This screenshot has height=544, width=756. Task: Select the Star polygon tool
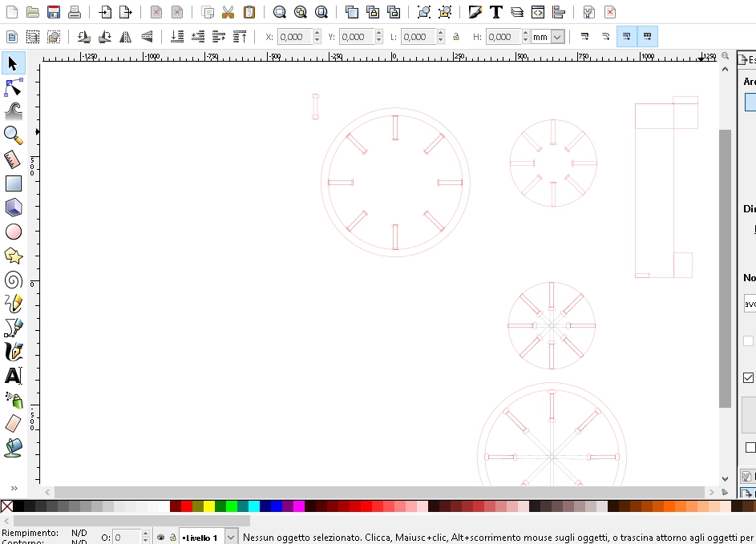tap(14, 256)
